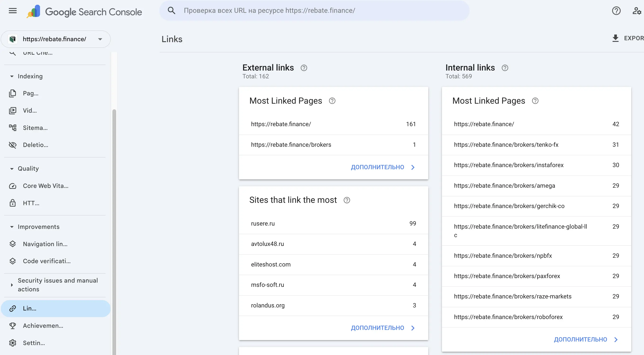Open the Sitemaps report
Viewport: 644px width, 355px height.
pos(35,128)
